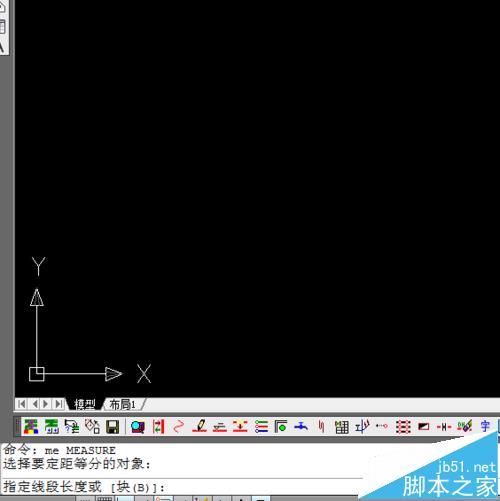Image resolution: width=500 pixels, height=501 pixels.
Task: Switch to the 模型 tab
Action: (85, 404)
